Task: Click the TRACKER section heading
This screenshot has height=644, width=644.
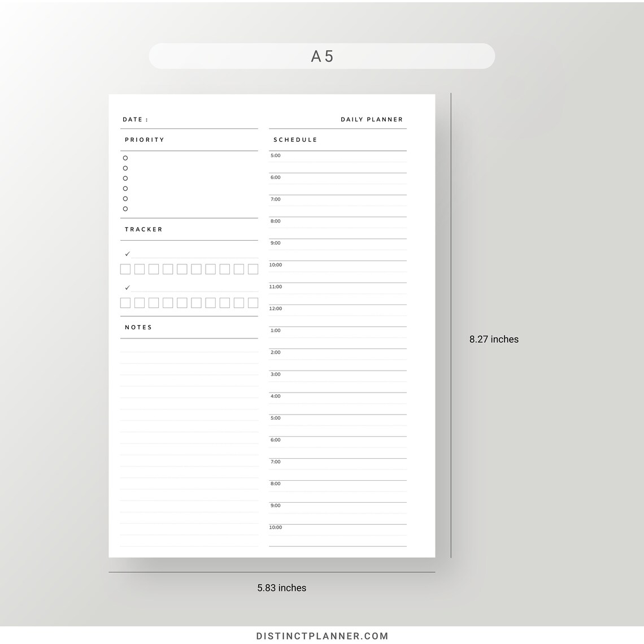Action: tap(143, 229)
